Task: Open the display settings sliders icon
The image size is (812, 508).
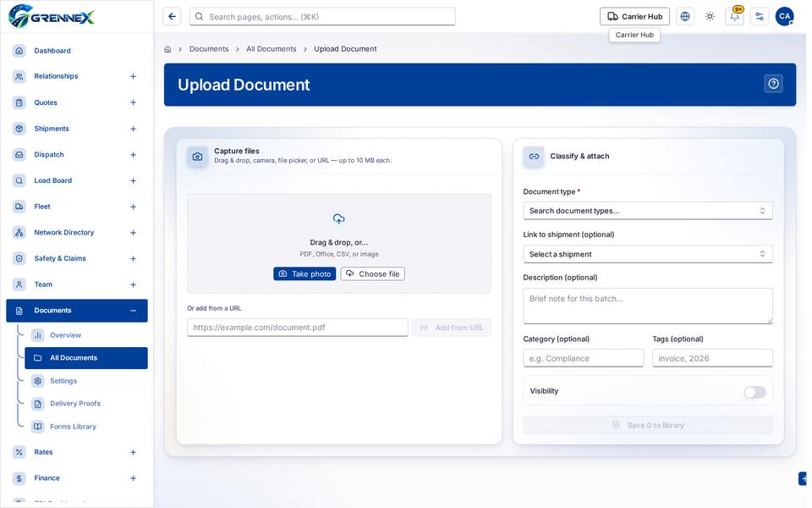Action: [x=760, y=17]
